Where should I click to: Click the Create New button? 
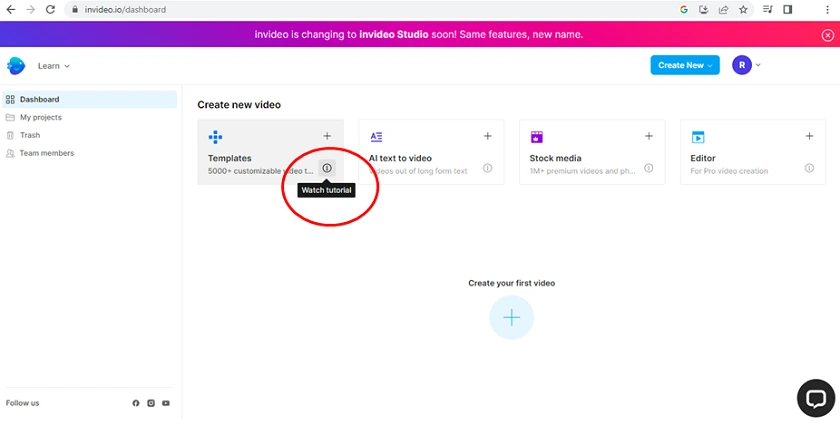(685, 65)
